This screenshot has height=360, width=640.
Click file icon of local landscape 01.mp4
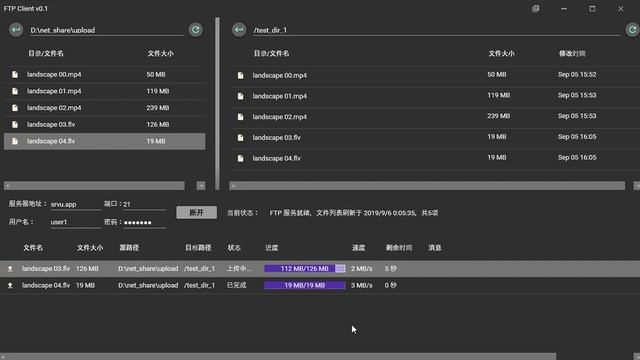[x=15, y=91]
